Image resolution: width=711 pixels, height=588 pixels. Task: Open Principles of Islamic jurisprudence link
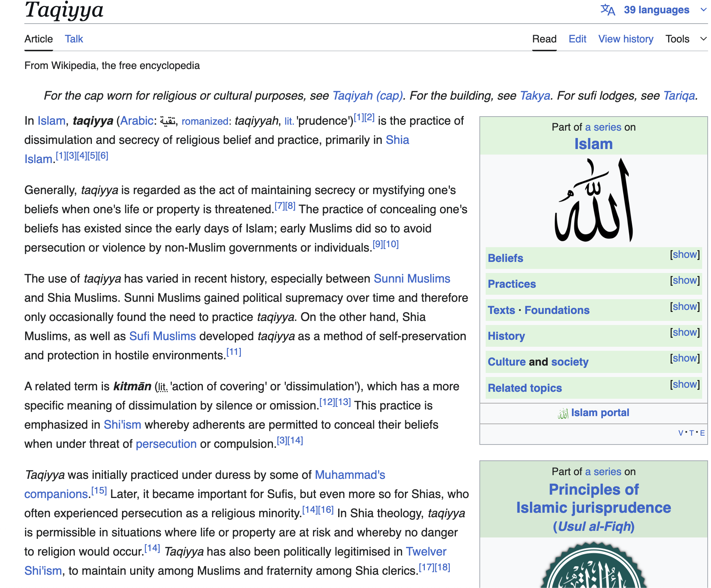(593, 498)
